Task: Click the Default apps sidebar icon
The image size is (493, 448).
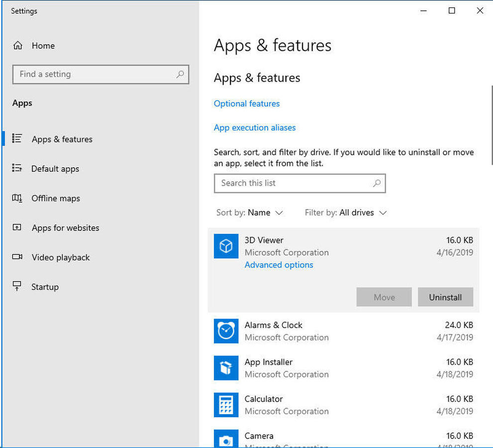Action: pyautogui.click(x=16, y=168)
